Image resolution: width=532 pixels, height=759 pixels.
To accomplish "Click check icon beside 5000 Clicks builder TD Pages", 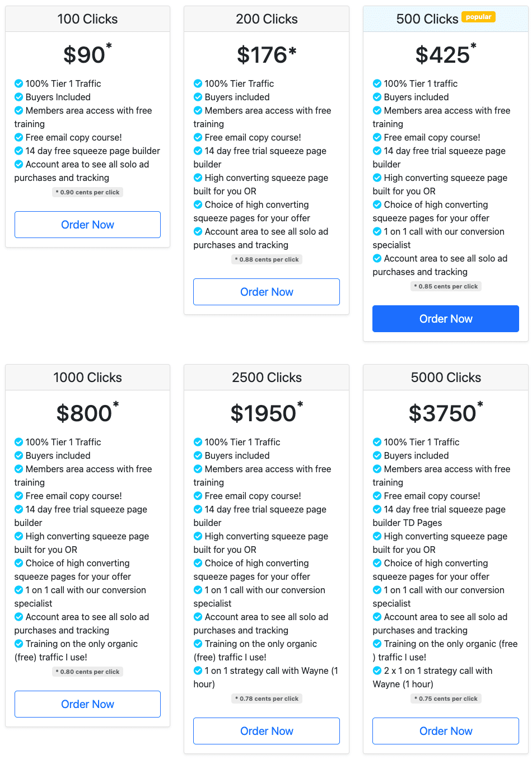I will pyautogui.click(x=377, y=509).
